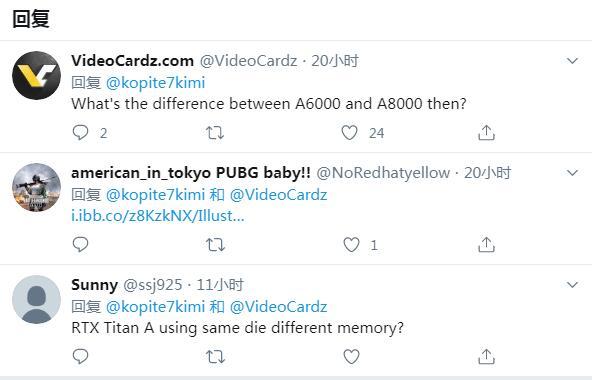Share the VideoCardz.com tweet

coord(486,133)
